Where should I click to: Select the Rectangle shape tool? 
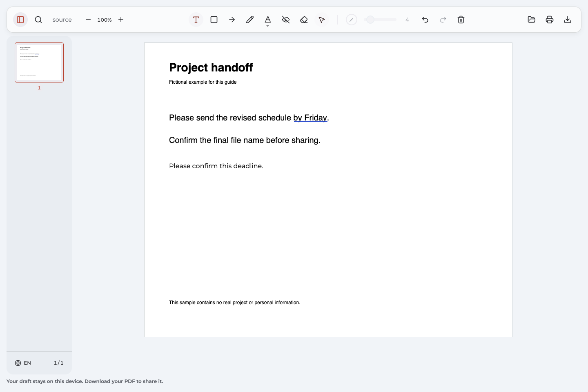click(x=214, y=20)
